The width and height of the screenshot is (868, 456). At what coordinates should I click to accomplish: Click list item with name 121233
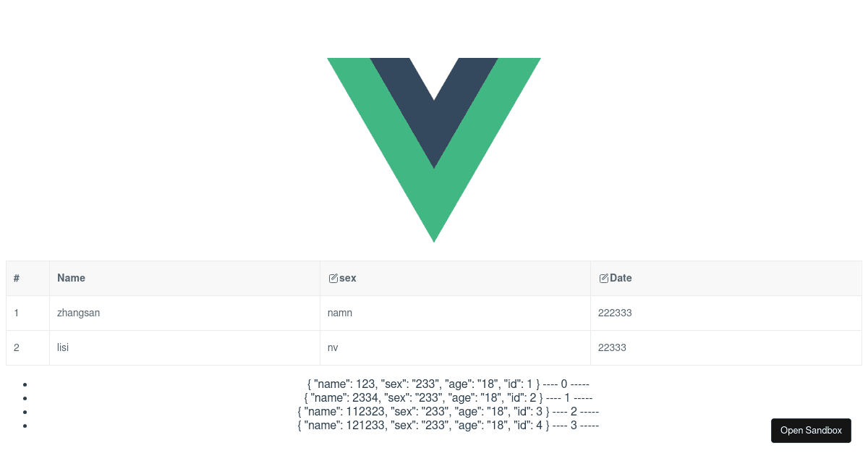(448, 425)
